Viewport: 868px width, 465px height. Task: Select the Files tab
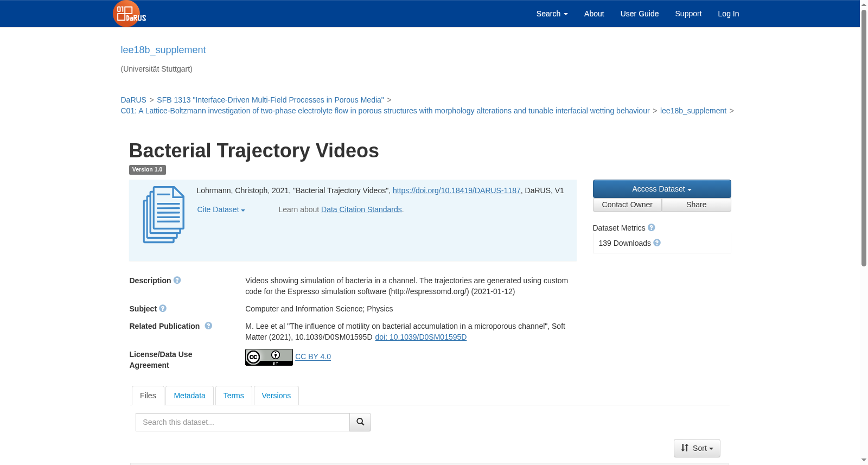(x=148, y=396)
